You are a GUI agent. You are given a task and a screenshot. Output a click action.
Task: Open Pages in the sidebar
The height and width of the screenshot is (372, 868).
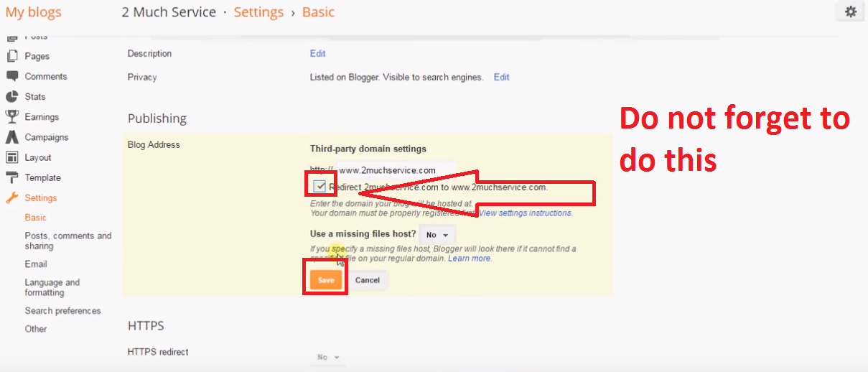pyautogui.click(x=37, y=56)
